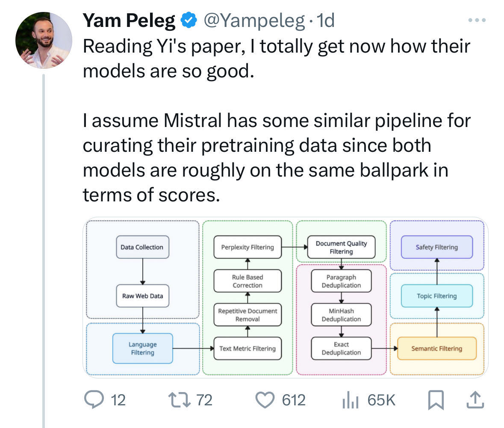Click the Yam Peleg display name

pos(129,21)
